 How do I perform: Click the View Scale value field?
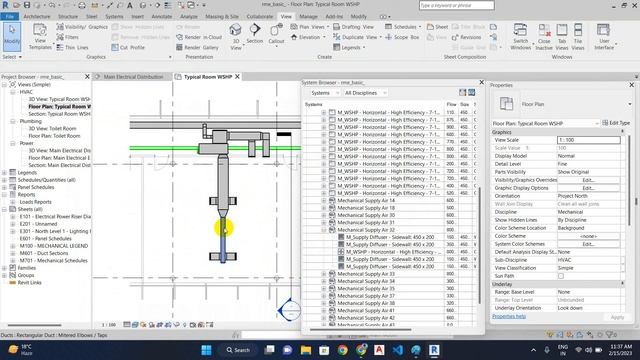tap(589, 140)
